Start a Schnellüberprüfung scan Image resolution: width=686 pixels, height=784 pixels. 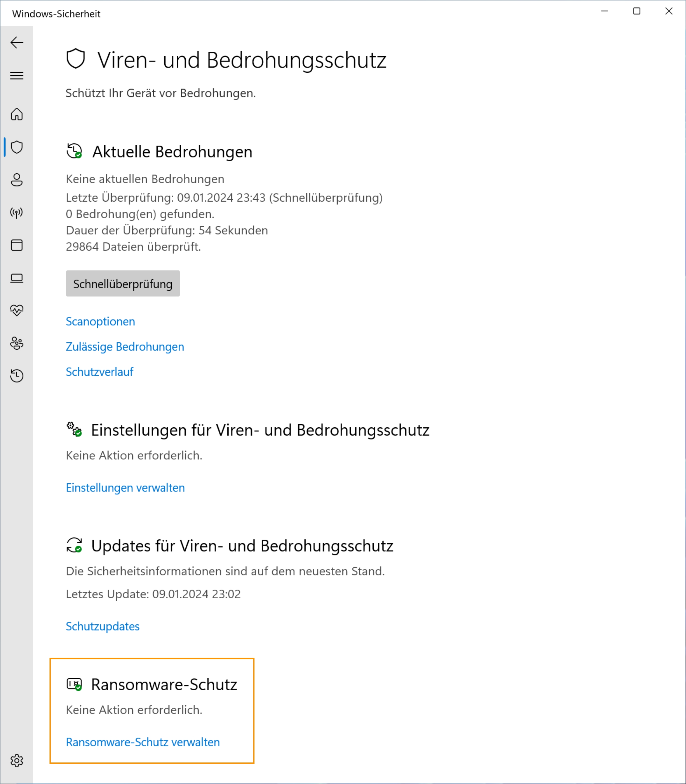click(123, 283)
